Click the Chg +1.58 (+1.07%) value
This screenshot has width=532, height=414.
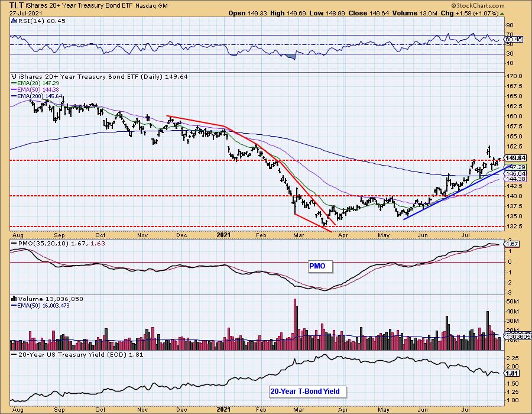click(469, 13)
